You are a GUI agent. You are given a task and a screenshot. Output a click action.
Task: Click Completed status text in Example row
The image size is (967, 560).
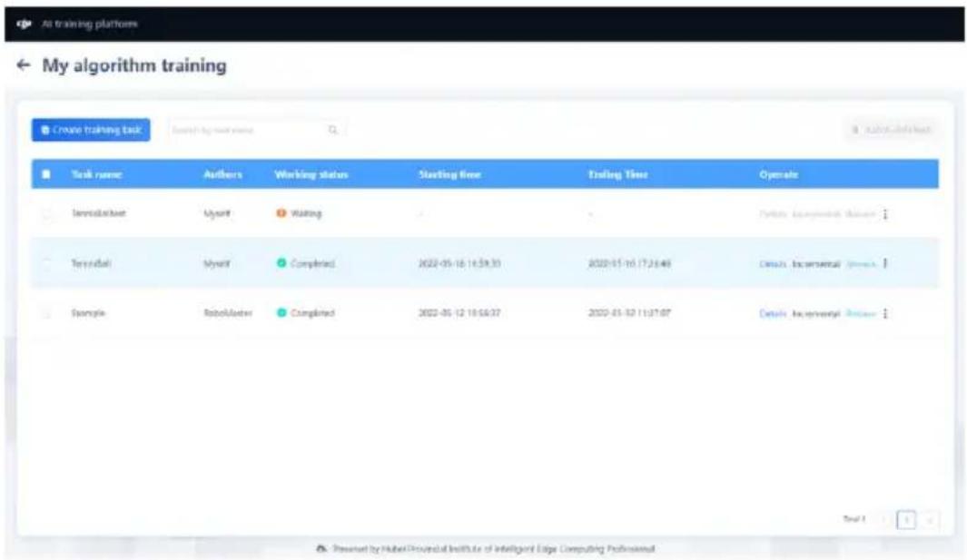point(312,313)
